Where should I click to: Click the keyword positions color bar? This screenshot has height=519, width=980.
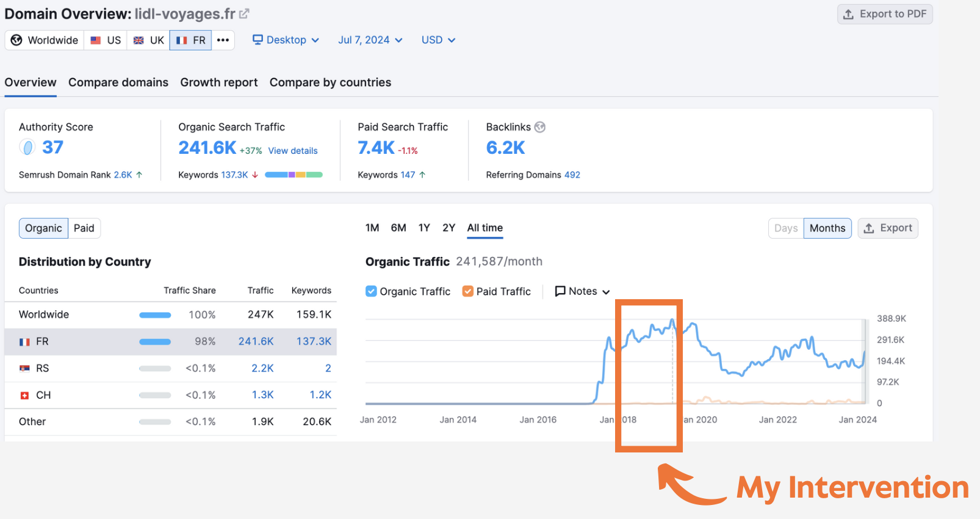click(x=294, y=175)
